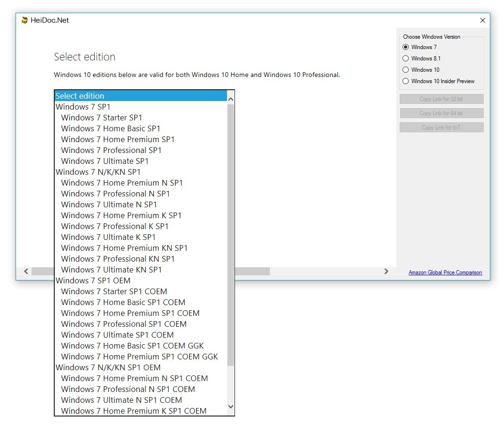Choose Windows 7 Home Premium SP1
This screenshot has height=425, width=504.
click(141, 139)
